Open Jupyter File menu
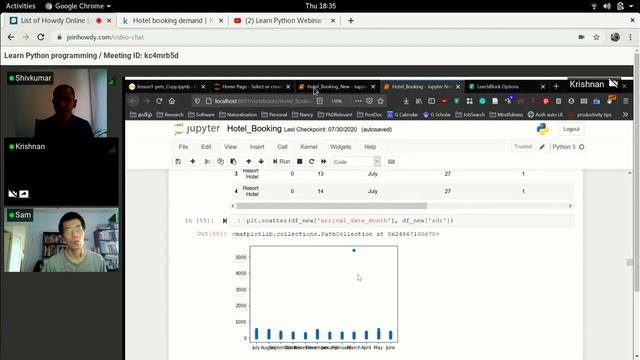 pos(183,147)
